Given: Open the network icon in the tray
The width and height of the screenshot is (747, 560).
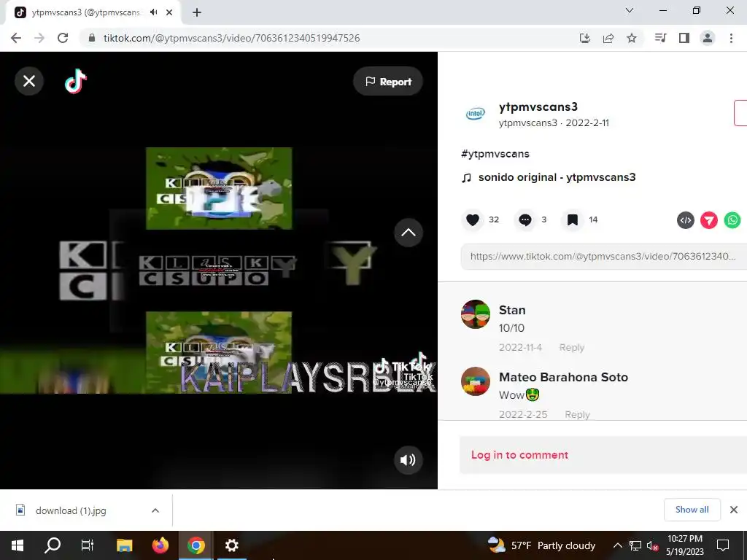Looking at the screenshot, I should (x=635, y=545).
